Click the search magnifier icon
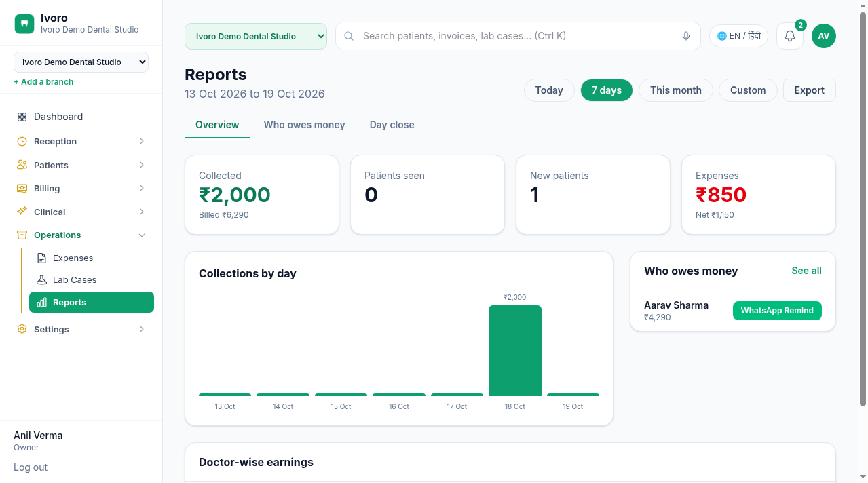Viewport: 868px width, 483px height. (349, 36)
